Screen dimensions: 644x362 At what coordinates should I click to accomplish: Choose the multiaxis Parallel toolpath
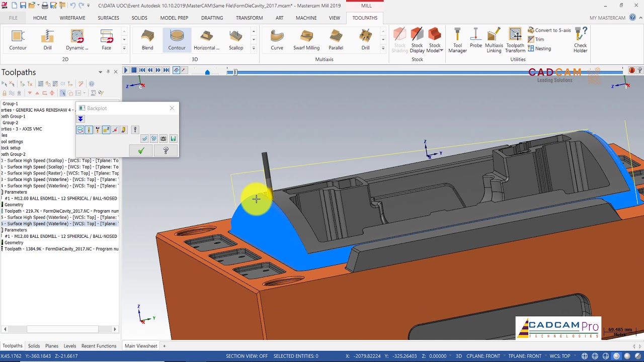[x=336, y=40]
